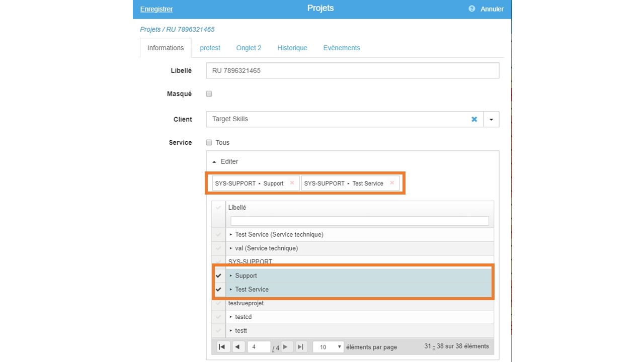This screenshot has height=362, width=644.
Task: Switch to the protest tab
Action: point(210,48)
